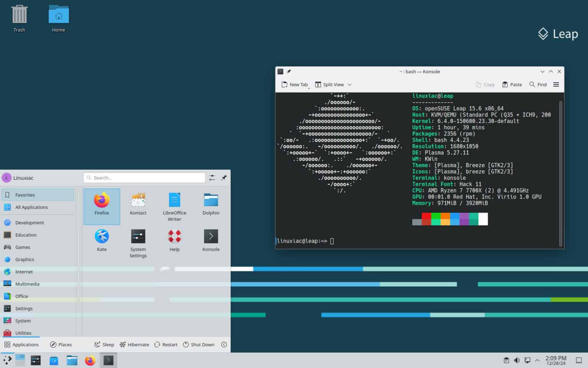Image resolution: width=588 pixels, height=368 pixels.
Task: Switch to the All Applications category
Action: pos(31,207)
